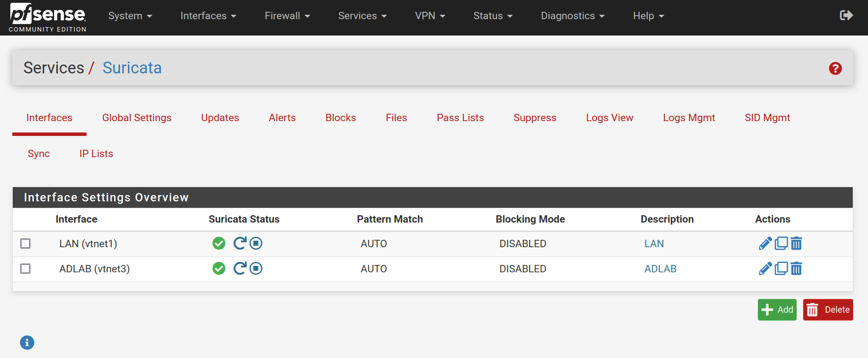Open the Suppress tab
Image resolution: width=868 pixels, height=358 pixels.
point(535,118)
